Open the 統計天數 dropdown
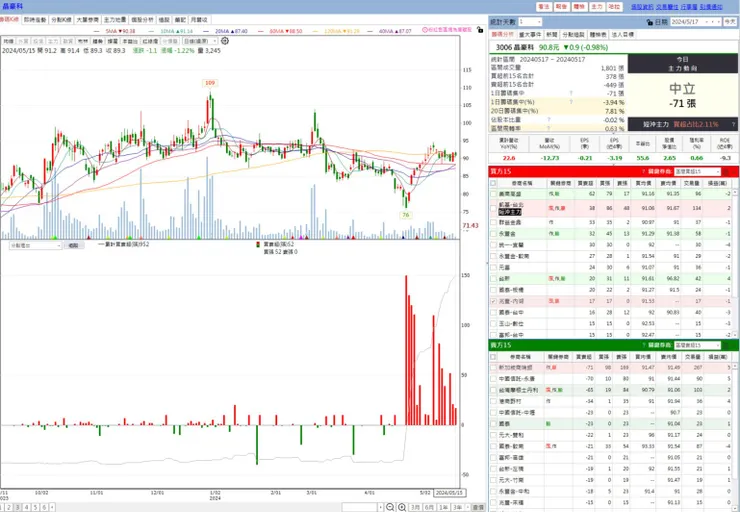The image size is (740, 512). pos(530,22)
